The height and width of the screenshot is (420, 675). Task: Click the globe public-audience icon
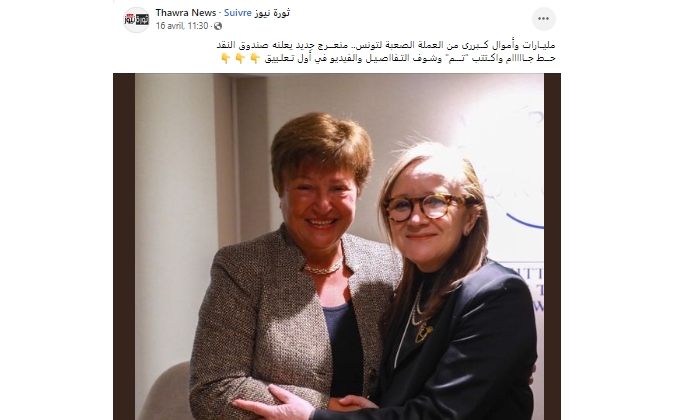(218, 26)
